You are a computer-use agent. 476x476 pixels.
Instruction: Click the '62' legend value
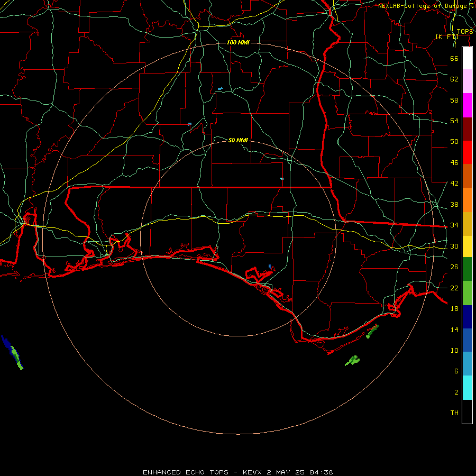point(454,79)
